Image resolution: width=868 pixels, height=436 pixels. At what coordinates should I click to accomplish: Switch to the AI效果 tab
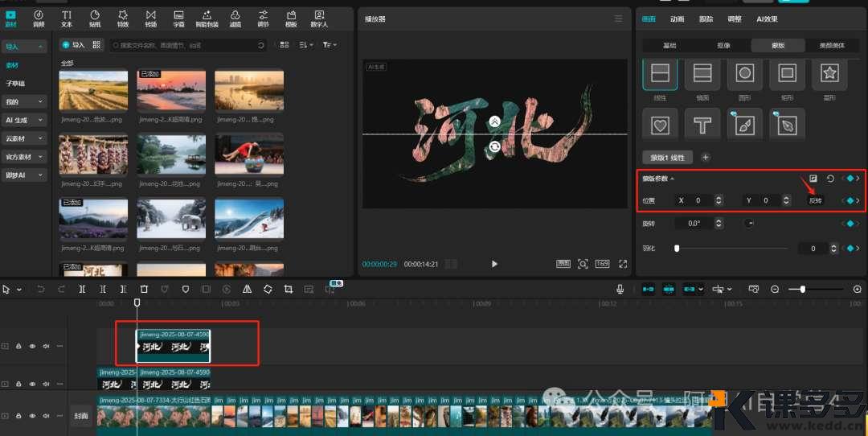(x=768, y=19)
